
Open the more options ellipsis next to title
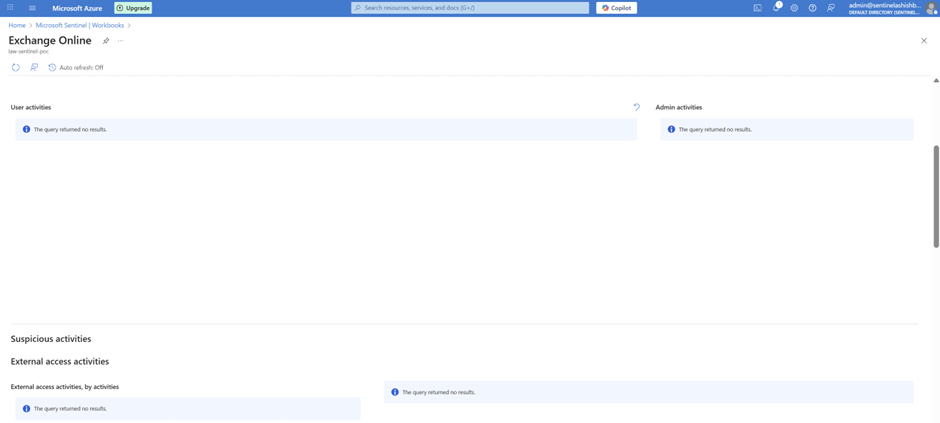pos(121,41)
